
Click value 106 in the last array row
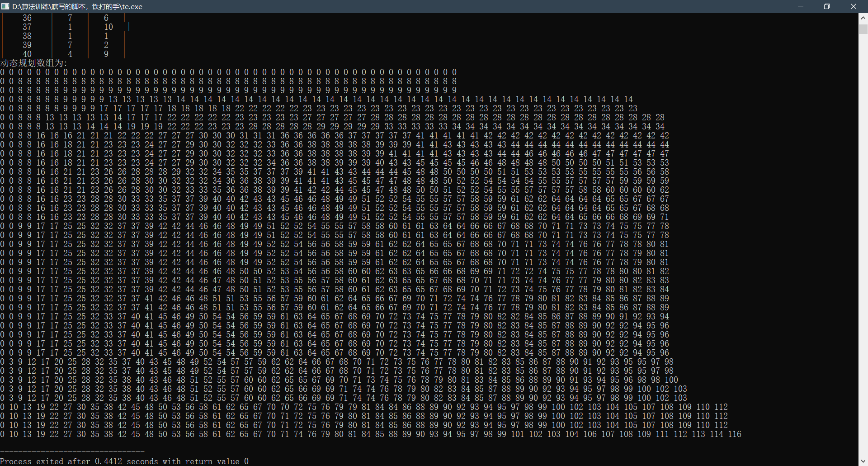click(590, 434)
